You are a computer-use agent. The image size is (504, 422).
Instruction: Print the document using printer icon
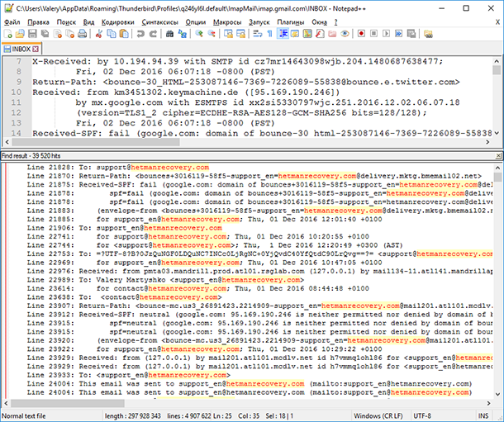coord(83,34)
